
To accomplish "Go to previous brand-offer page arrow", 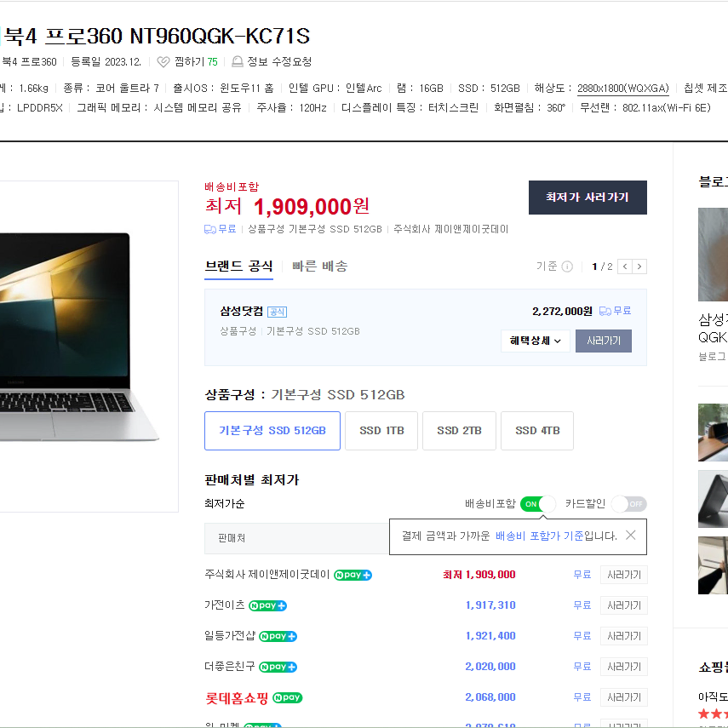I will (x=625, y=267).
